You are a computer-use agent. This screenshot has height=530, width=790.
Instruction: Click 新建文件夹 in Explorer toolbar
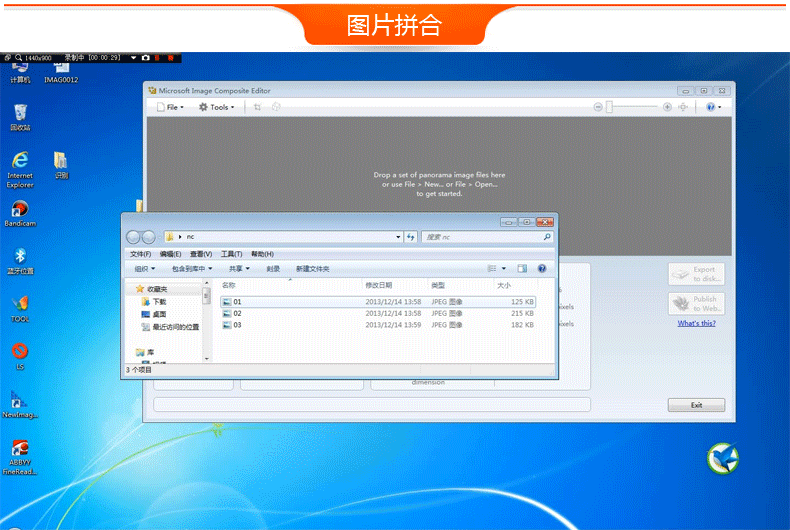click(x=312, y=269)
